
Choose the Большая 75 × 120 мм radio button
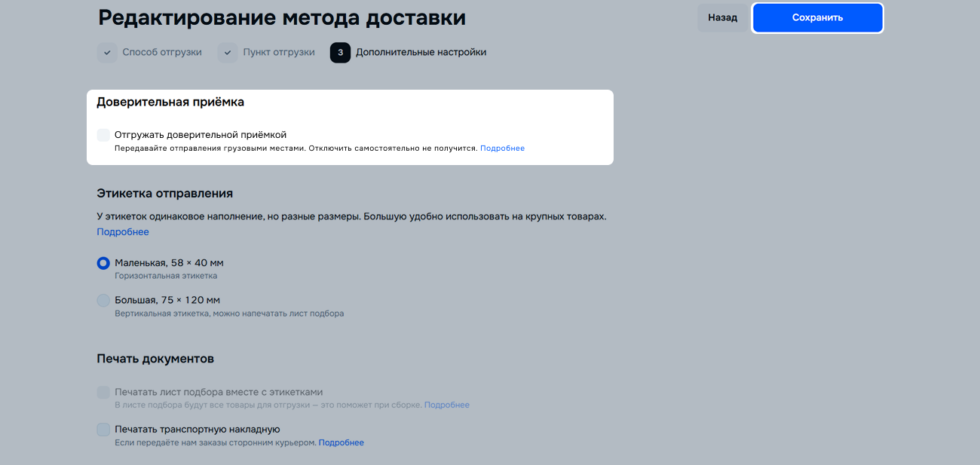[103, 300]
